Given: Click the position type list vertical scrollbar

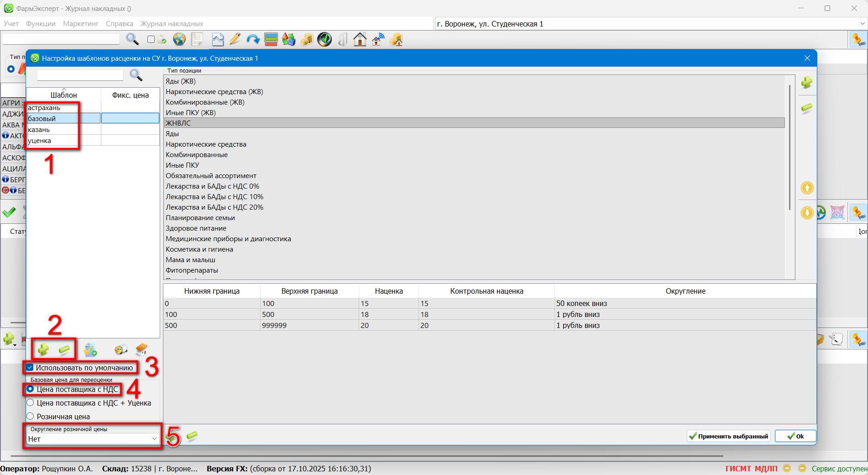Looking at the screenshot, I should point(790,146).
